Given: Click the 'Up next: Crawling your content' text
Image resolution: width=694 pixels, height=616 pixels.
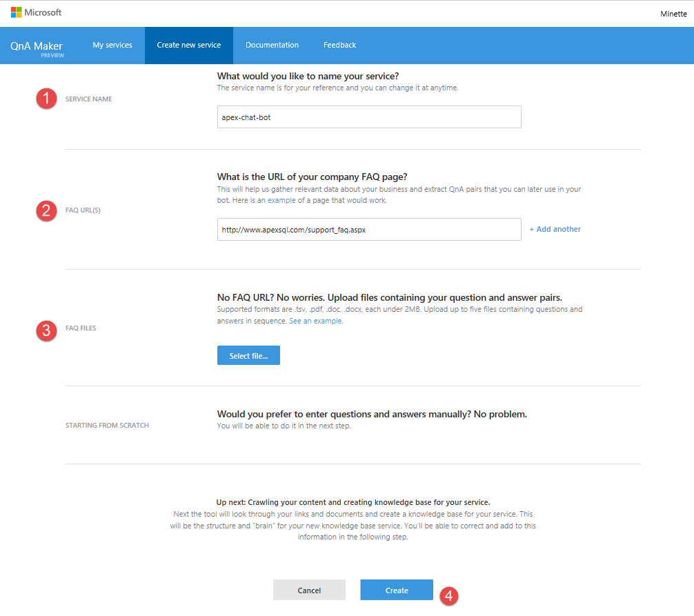Looking at the screenshot, I should coord(353,502).
